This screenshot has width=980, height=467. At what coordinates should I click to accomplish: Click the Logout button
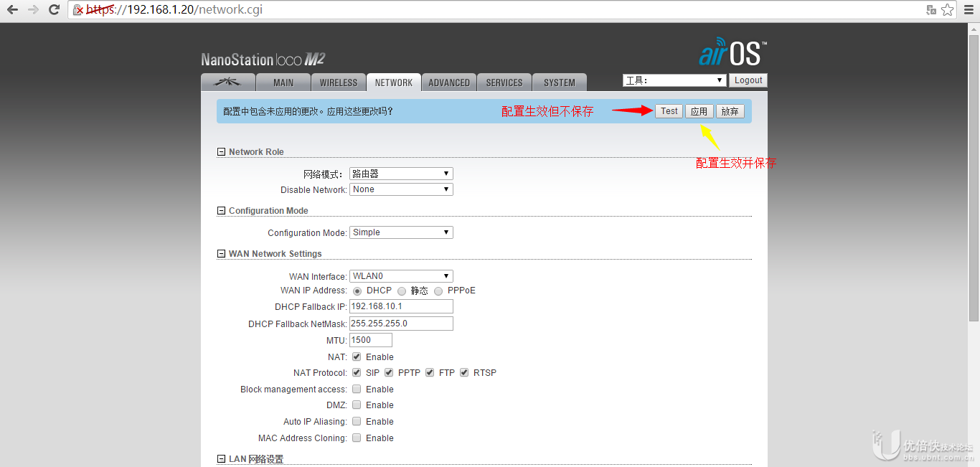click(x=748, y=80)
